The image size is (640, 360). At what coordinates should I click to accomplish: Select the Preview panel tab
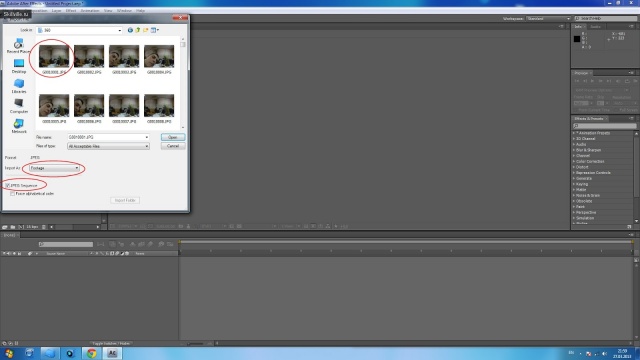[582, 73]
